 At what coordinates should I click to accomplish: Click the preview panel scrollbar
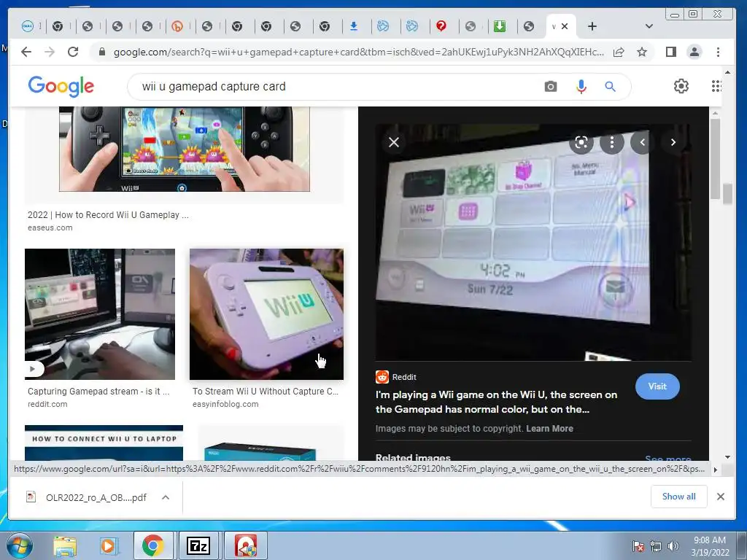coord(715,160)
